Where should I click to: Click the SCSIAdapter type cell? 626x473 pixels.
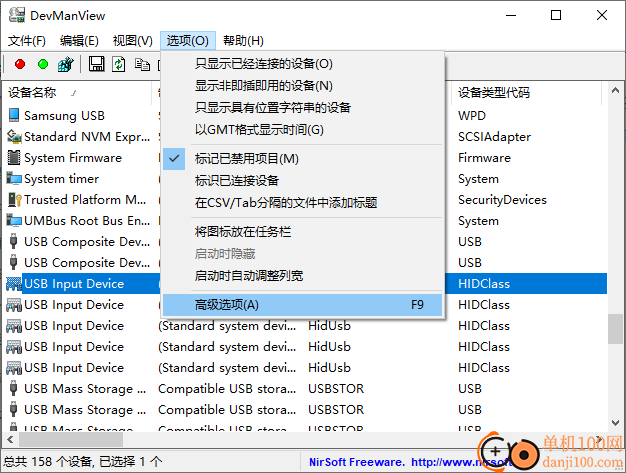coord(494,137)
